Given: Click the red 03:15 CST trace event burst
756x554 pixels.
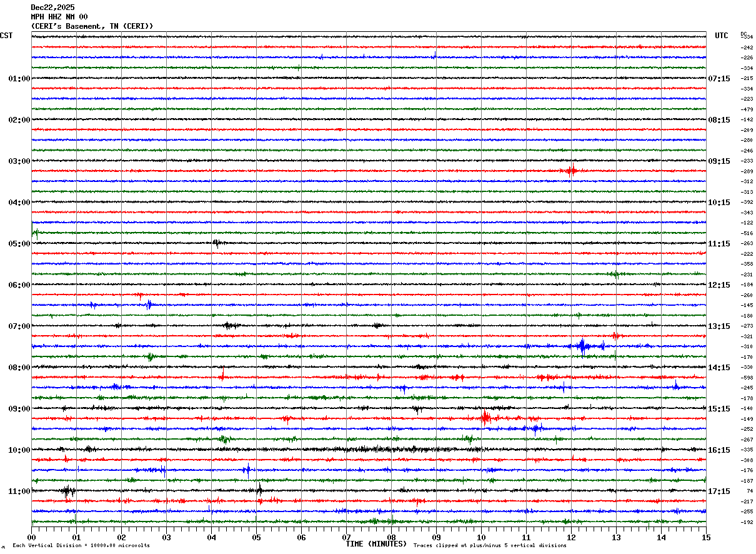Looking at the screenshot, I should click(x=570, y=171).
